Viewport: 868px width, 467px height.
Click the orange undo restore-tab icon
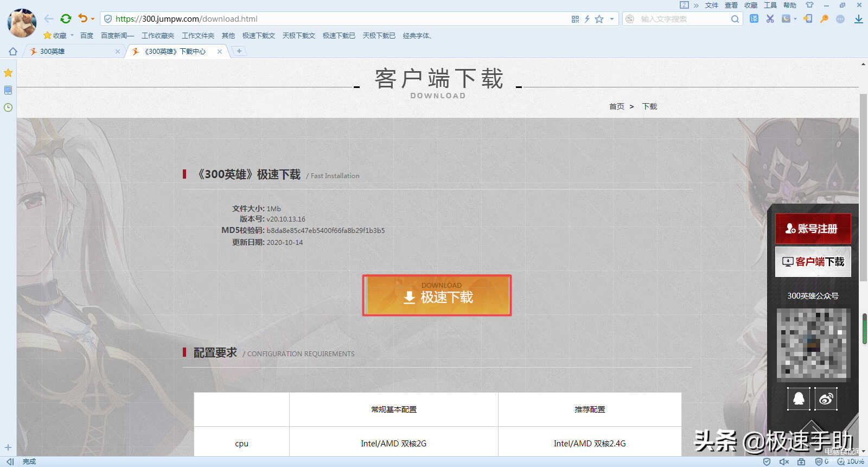coord(82,18)
